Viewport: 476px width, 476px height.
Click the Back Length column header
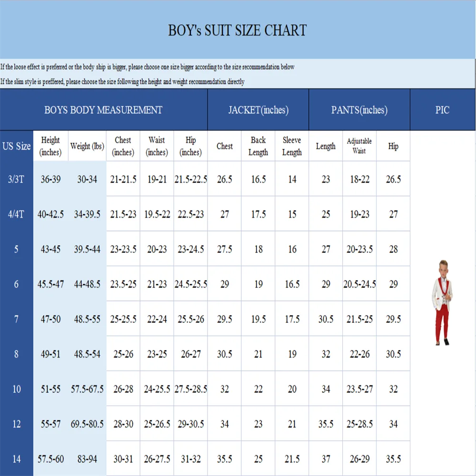(x=258, y=146)
